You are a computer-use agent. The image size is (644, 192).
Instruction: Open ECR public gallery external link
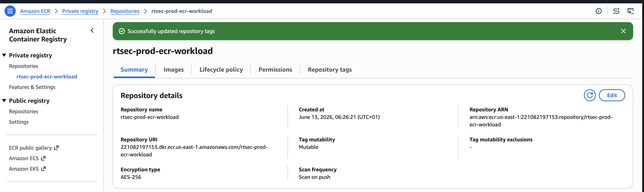point(34,148)
